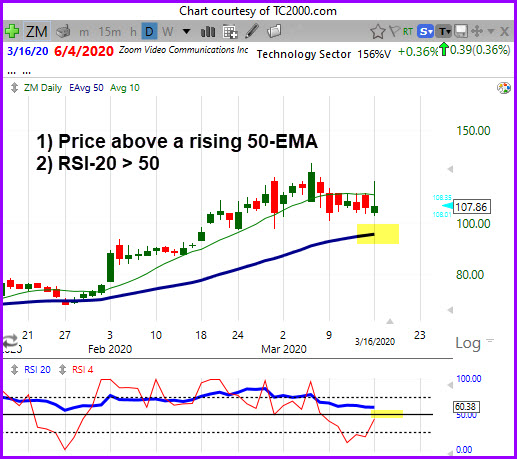Click the upper price scale arrow marker

point(450,169)
